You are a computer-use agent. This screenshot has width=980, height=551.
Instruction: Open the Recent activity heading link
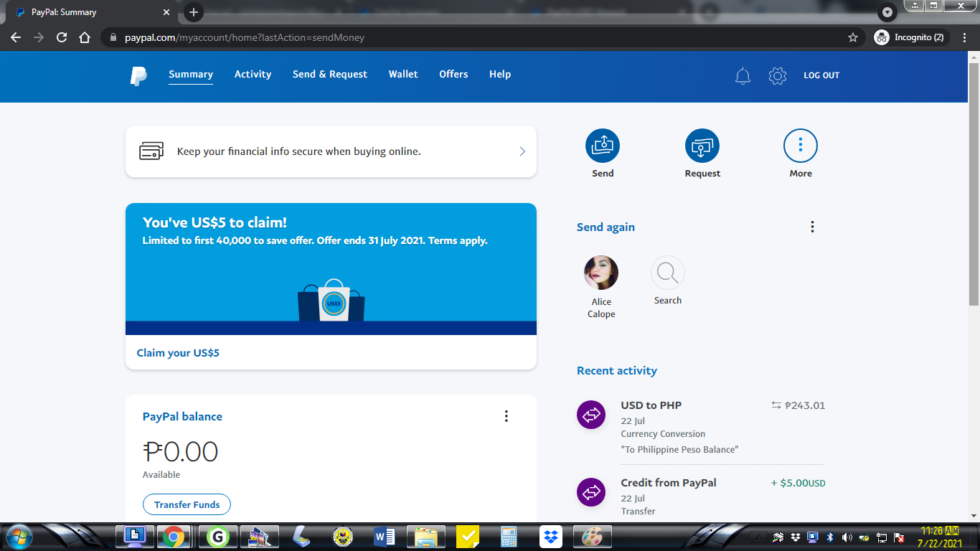[x=617, y=371]
